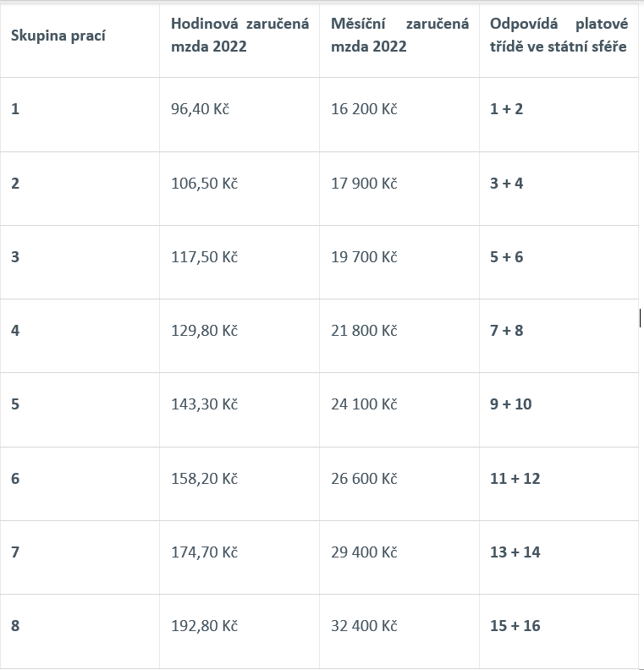Select the '5 + 6' pay class cell
The image size is (644, 670).
(507, 256)
